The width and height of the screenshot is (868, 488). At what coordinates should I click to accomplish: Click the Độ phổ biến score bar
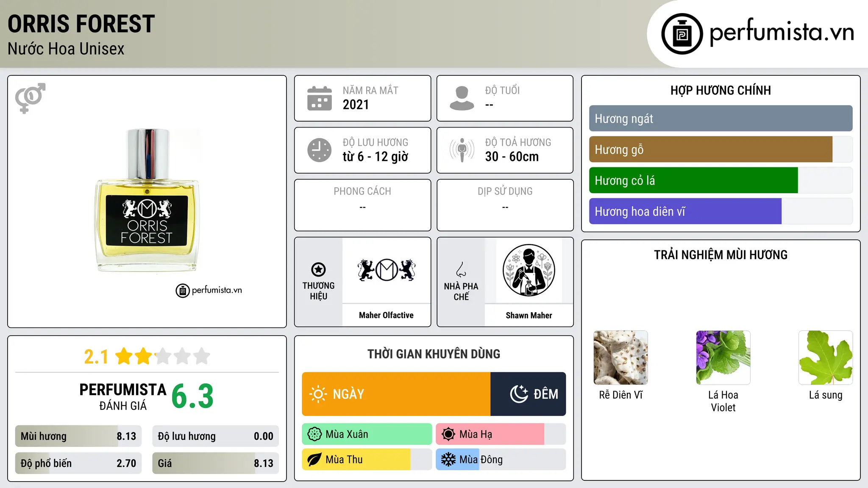pyautogui.click(x=78, y=463)
